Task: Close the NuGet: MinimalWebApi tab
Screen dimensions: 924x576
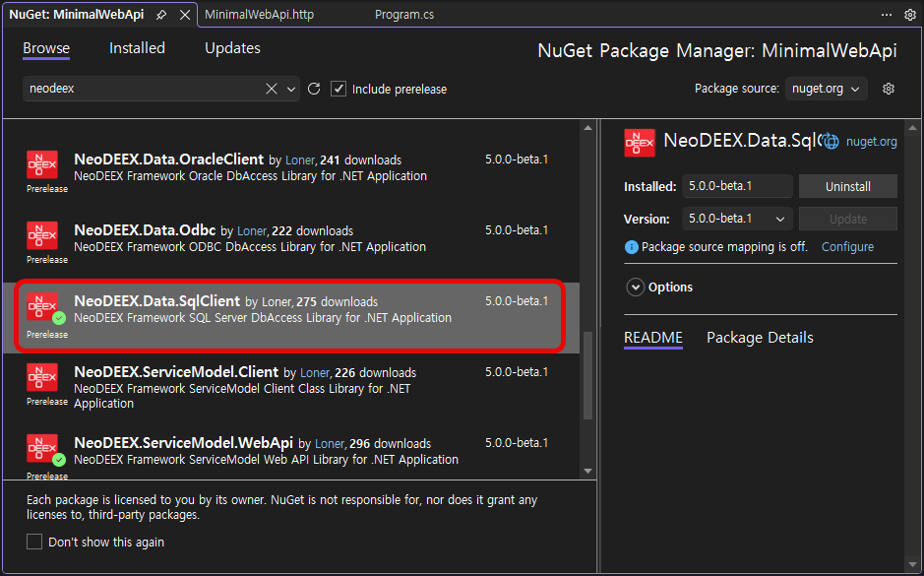Action: [185, 16]
